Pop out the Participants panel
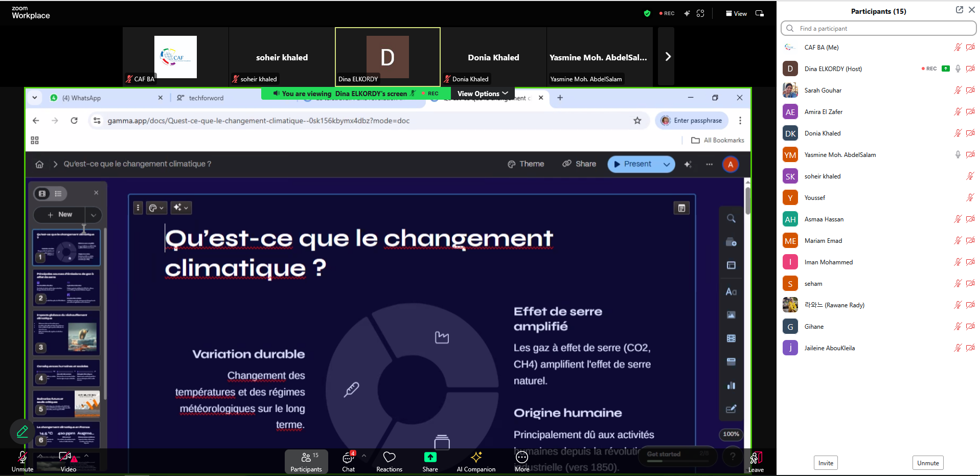The height and width of the screenshot is (476, 980). tap(959, 10)
